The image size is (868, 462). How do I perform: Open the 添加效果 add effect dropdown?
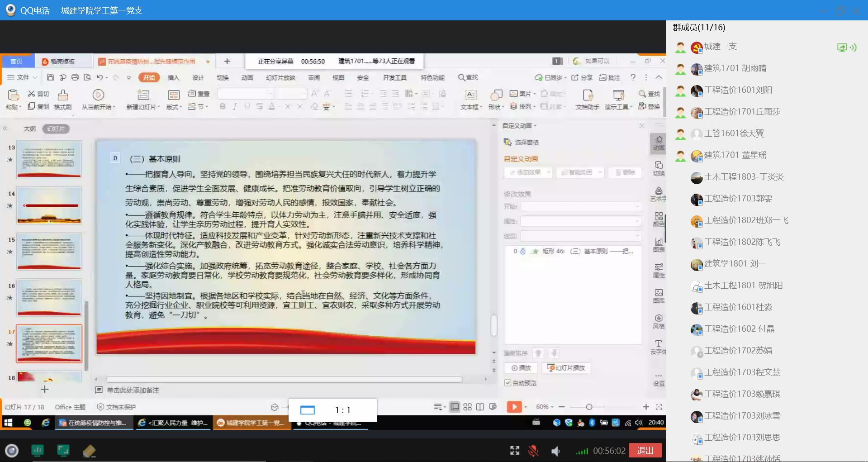point(528,172)
